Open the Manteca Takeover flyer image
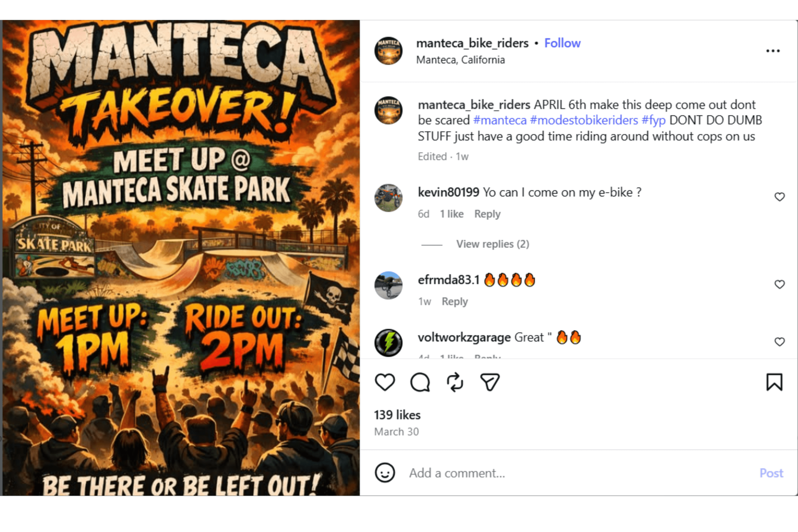 pyautogui.click(x=181, y=258)
